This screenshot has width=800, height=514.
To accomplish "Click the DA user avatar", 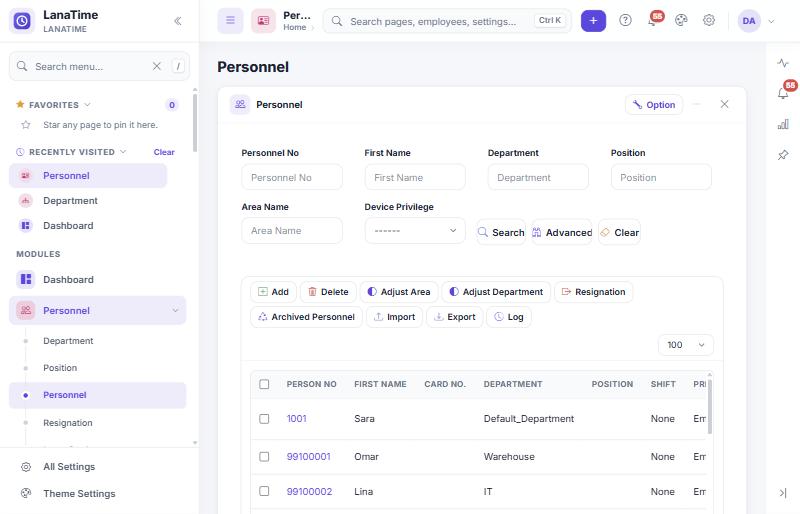I will (749, 21).
